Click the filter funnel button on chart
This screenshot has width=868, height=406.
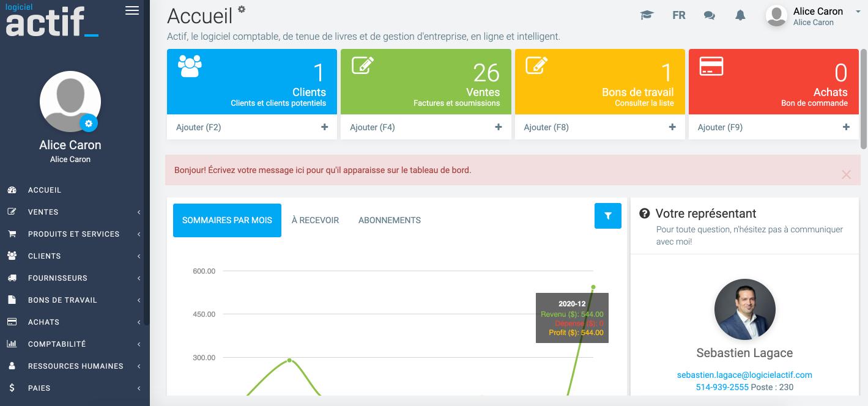[x=607, y=216]
